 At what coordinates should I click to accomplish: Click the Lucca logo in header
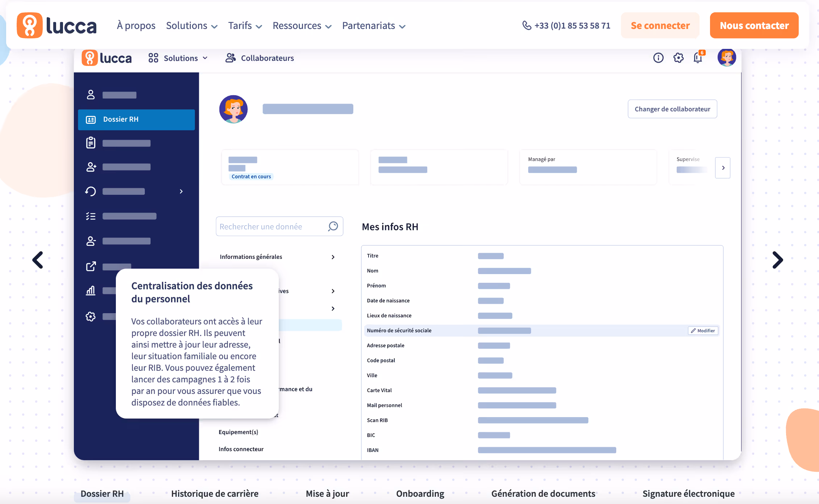[57, 26]
